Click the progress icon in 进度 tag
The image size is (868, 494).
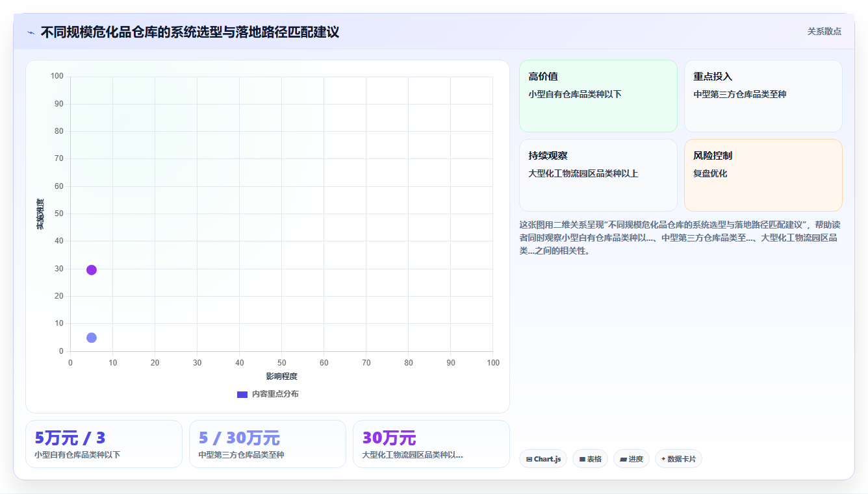tap(623, 459)
